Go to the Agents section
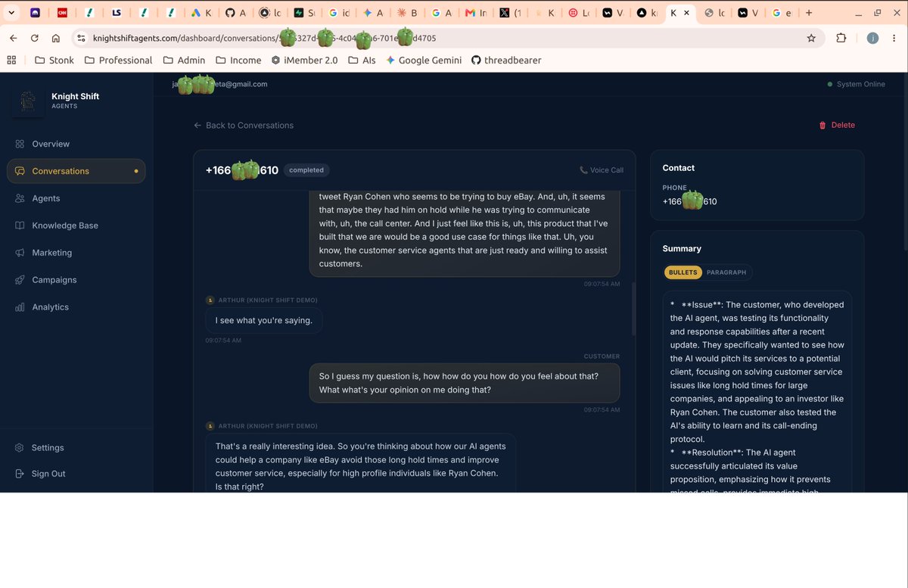908x588 pixels. tap(76, 198)
